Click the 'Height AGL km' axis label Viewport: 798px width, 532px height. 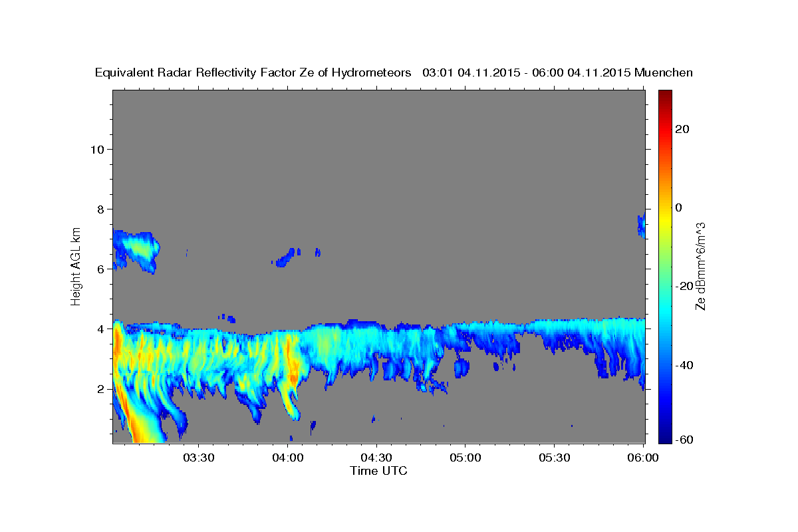pyautogui.click(x=76, y=266)
